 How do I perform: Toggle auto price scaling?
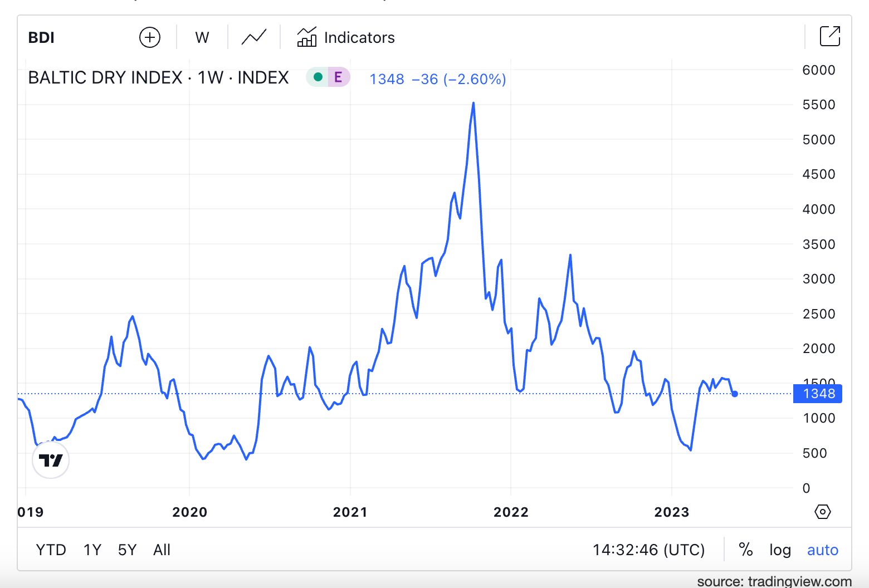[x=822, y=550]
